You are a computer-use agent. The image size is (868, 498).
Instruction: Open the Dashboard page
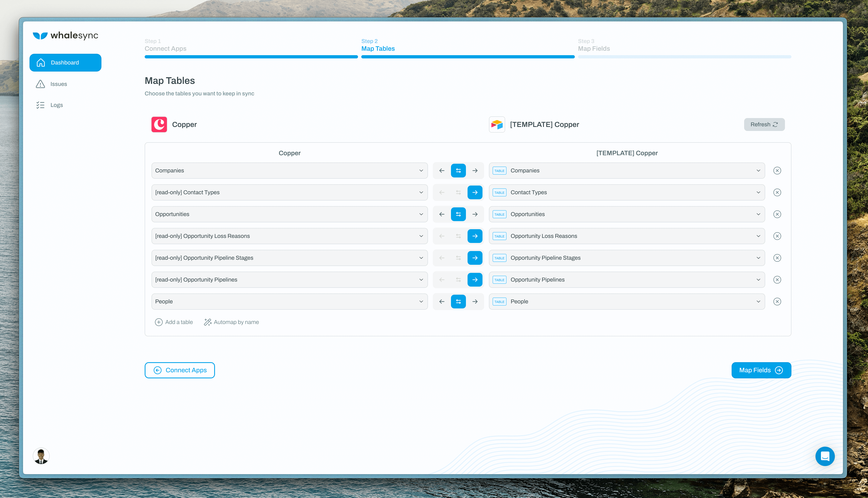coord(65,63)
